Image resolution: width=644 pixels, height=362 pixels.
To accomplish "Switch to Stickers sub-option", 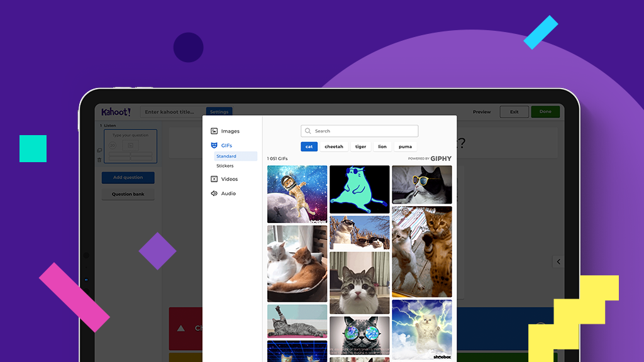I will 225,166.
